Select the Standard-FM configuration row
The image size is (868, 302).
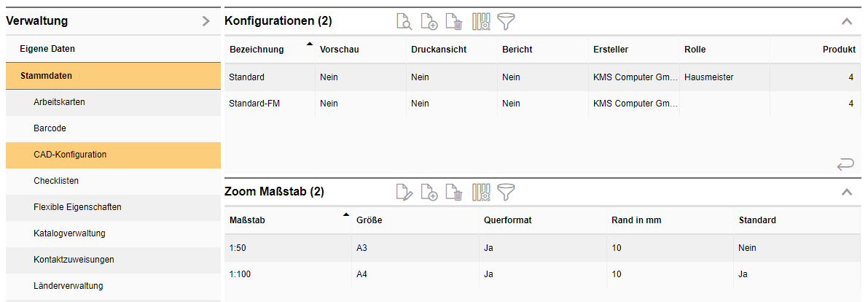click(x=254, y=104)
